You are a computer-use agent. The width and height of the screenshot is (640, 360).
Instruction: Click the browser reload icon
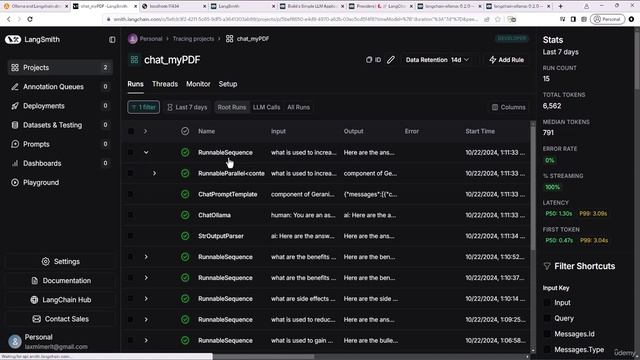(x=30, y=19)
